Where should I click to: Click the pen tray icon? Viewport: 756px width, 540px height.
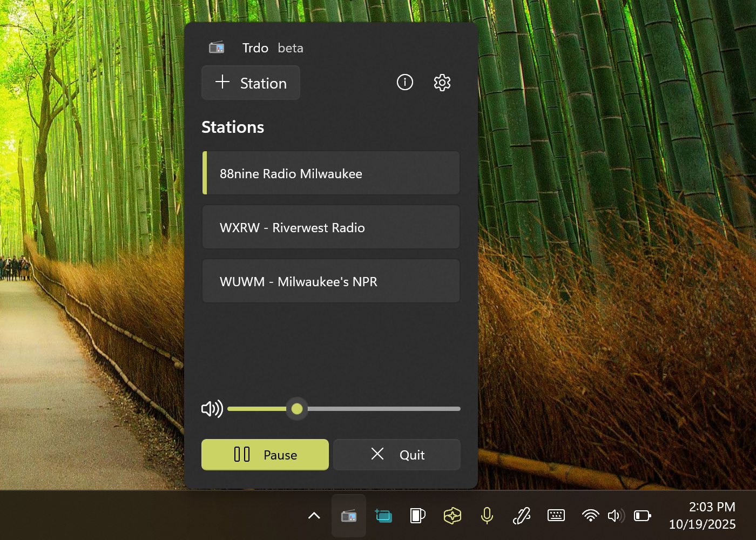[x=521, y=516]
